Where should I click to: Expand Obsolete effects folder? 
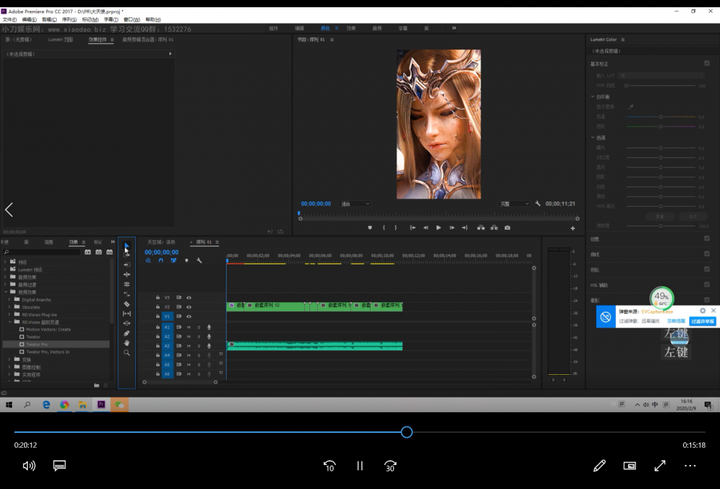[x=10, y=307]
